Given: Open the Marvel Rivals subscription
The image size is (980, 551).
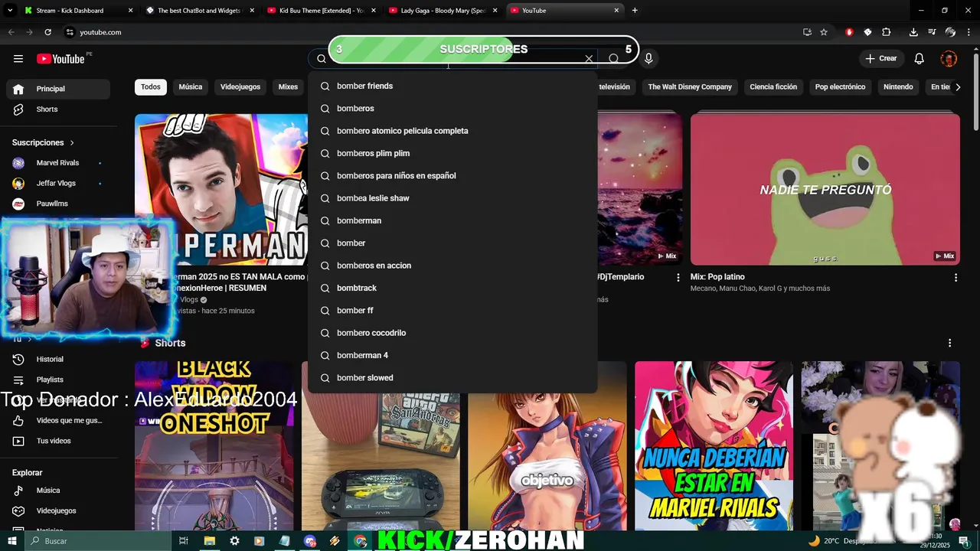Looking at the screenshot, I should pos(58,163).
